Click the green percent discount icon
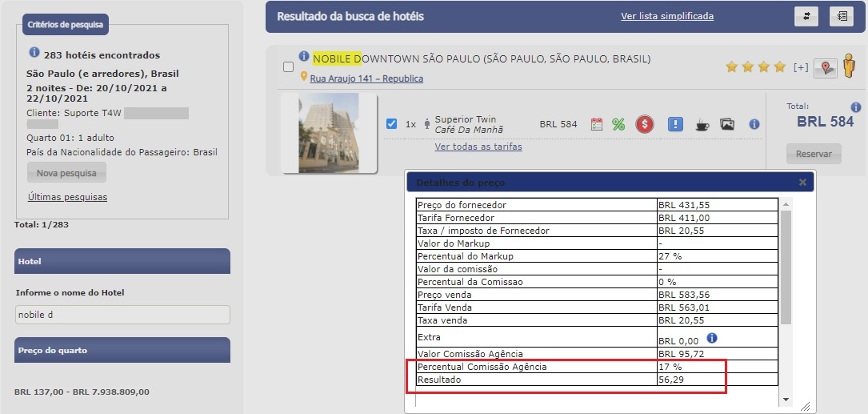Viewport: 868px width, 414px height. (618, 124)
